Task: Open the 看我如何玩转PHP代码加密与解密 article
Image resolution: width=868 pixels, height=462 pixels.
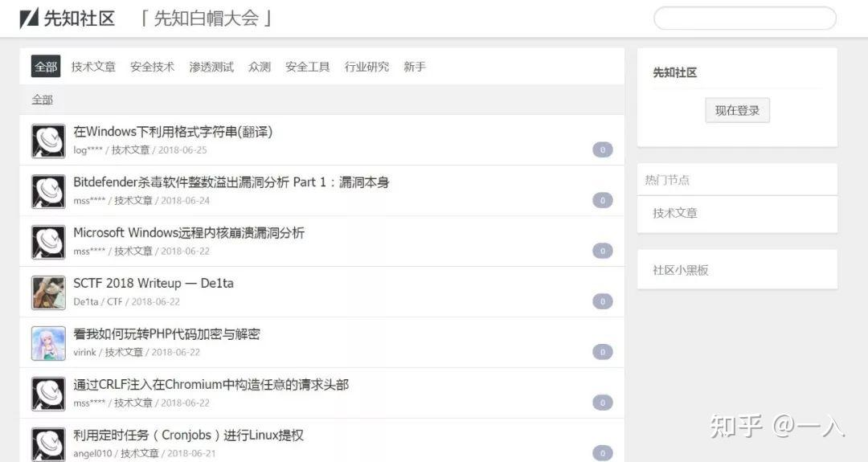Action: tap(166, 333)
